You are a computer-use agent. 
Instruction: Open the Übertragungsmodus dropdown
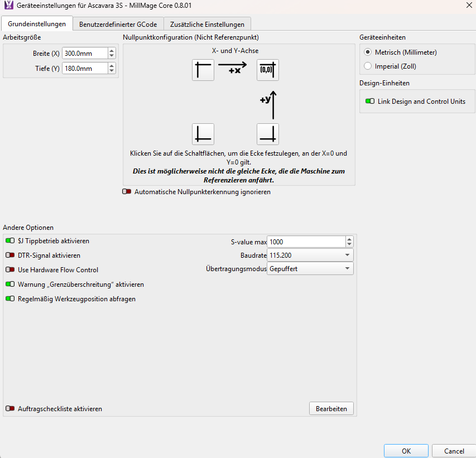pos(310,269)
